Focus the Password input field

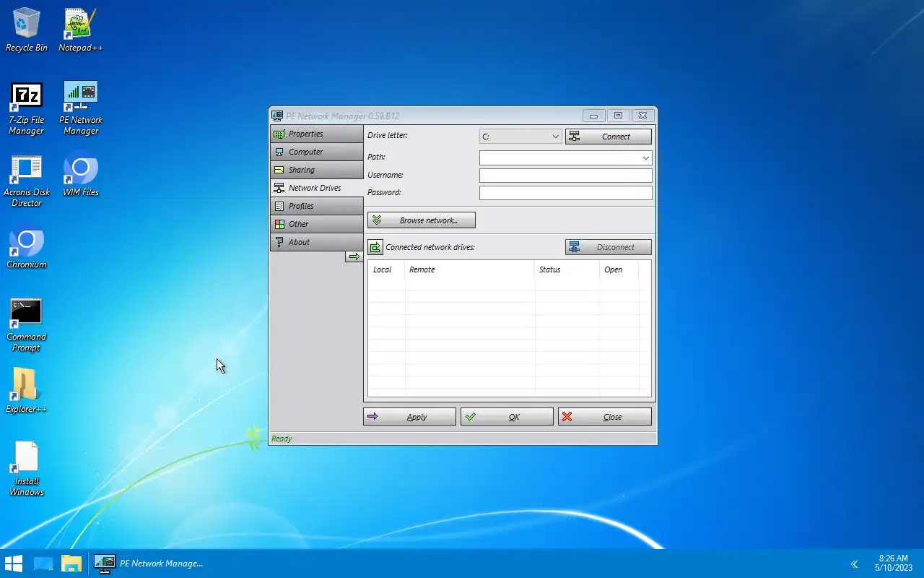click(566, 193)
